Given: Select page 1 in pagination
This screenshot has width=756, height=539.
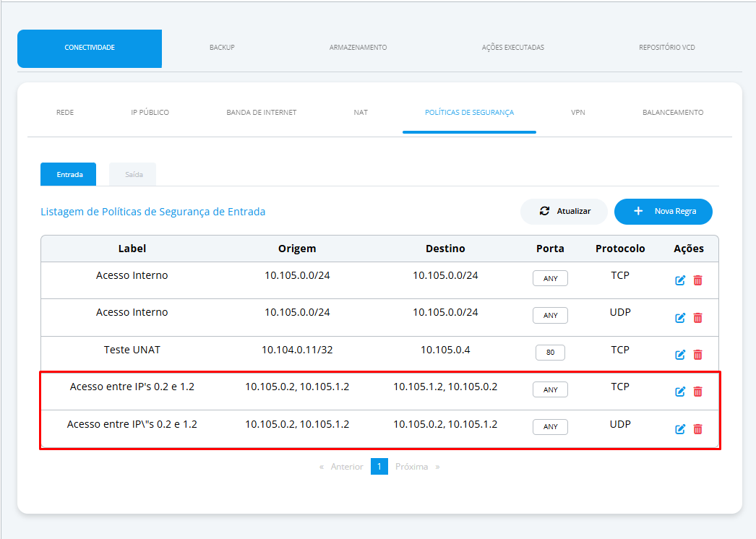Looking at the screenshot, I should (379, 467).
